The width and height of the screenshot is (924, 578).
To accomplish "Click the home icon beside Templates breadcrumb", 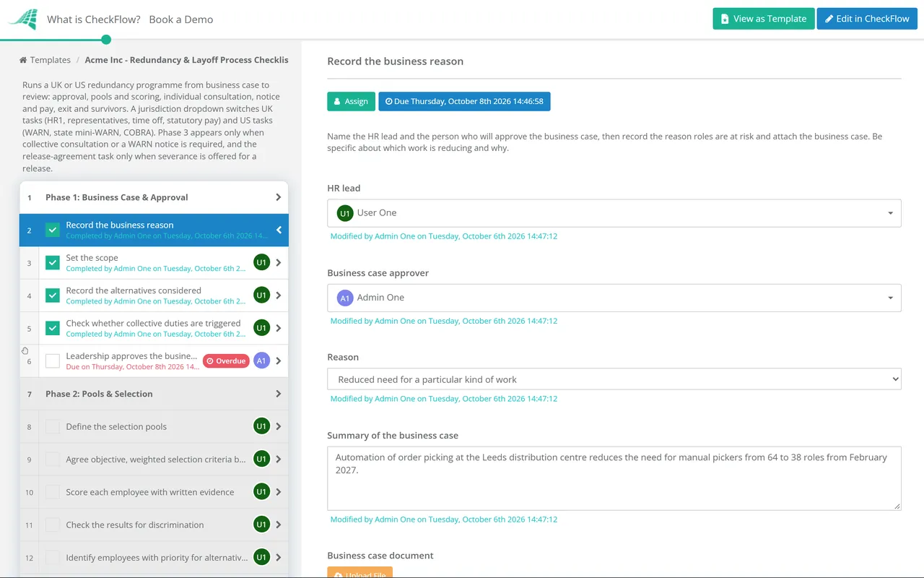I will 23,60.
